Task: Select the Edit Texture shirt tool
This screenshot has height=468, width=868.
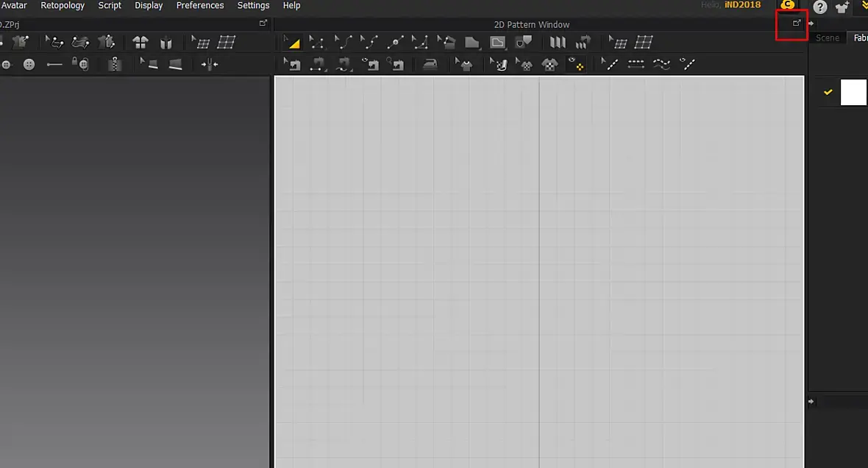Action: pos(463,64)
